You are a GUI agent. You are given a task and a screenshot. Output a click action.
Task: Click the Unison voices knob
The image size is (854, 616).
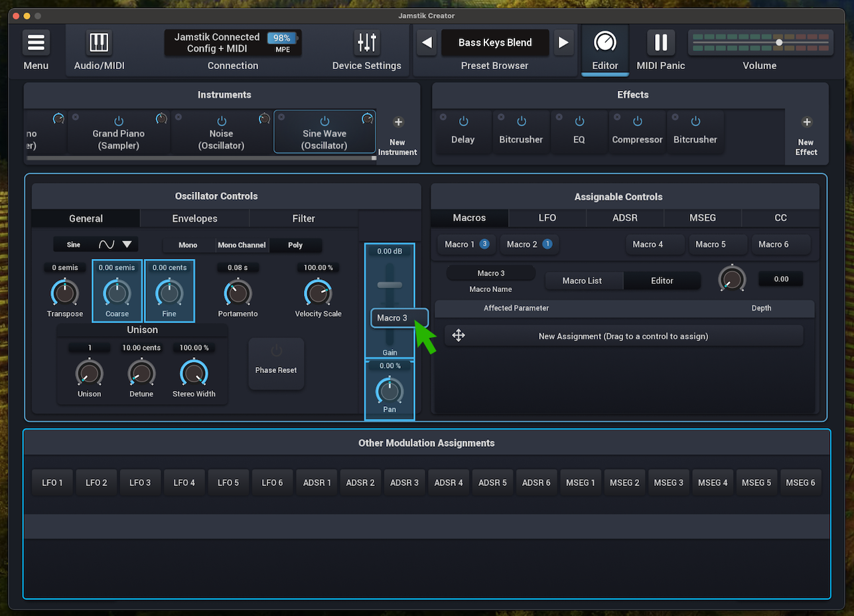[x=89, y=374]
